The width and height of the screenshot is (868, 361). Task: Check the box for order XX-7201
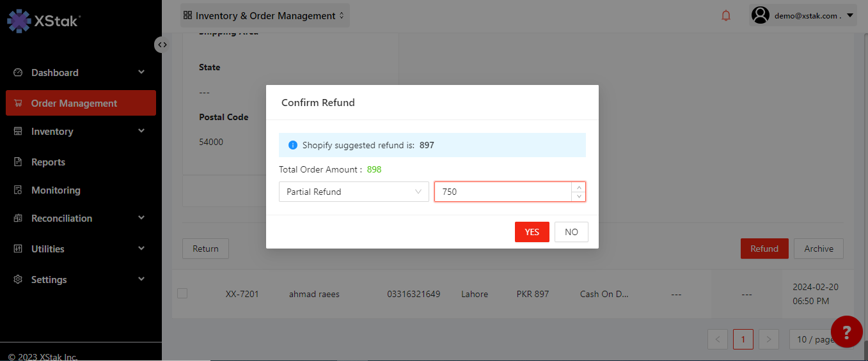(182, 293)
